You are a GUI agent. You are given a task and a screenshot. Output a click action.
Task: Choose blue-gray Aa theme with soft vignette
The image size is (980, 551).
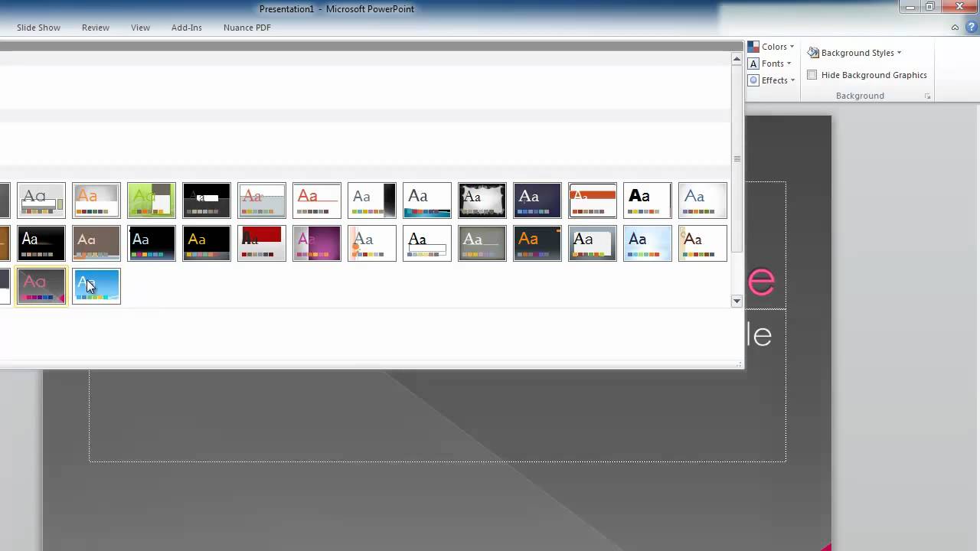click(703, 201)
